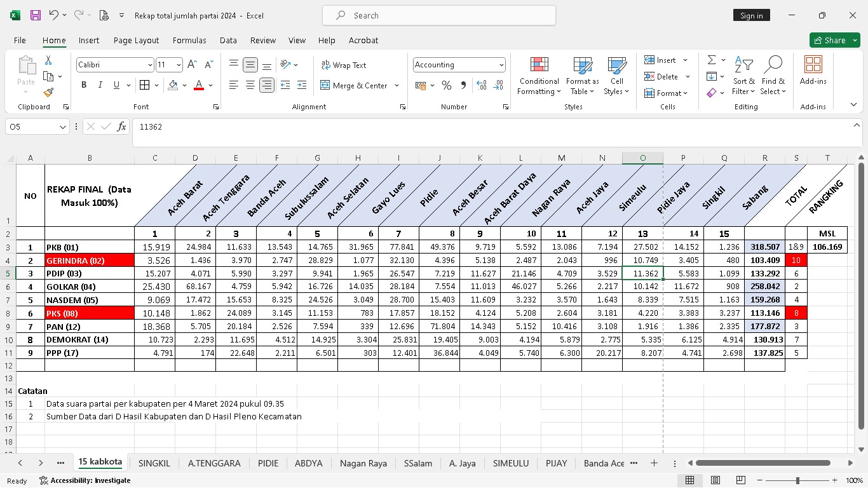Open Conditional Formatting menu

tap(539, 76)
